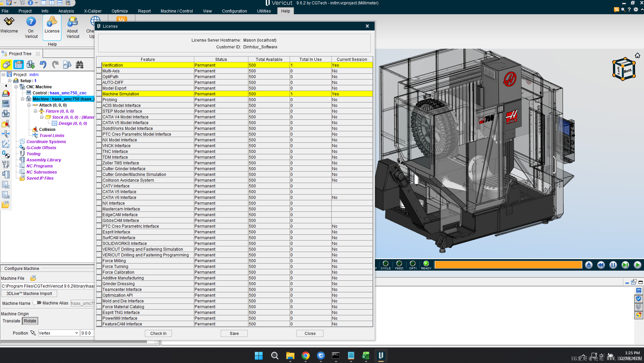Click the binoculars find icon in Project Tree

pyautogui.click(x=80, y=65)
